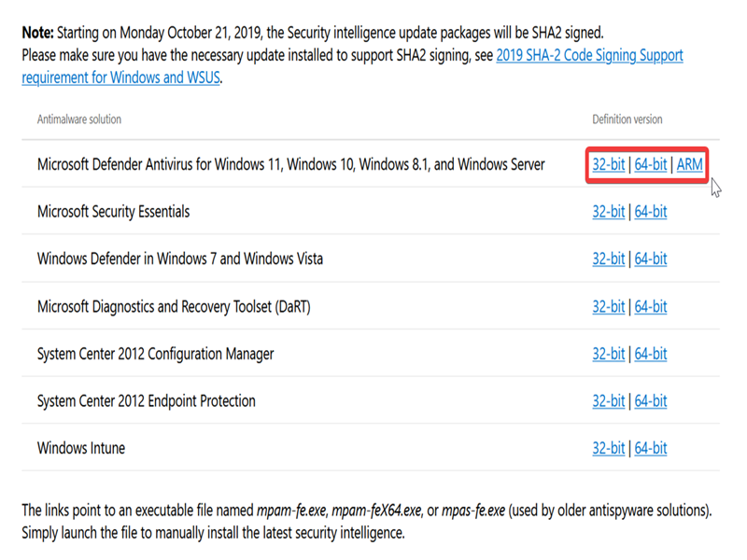The width and height of the screenshot is (747, 560).
Task: Click 32-bit link for Microsoft Security Essentials
Action: (x=609, y=212)
